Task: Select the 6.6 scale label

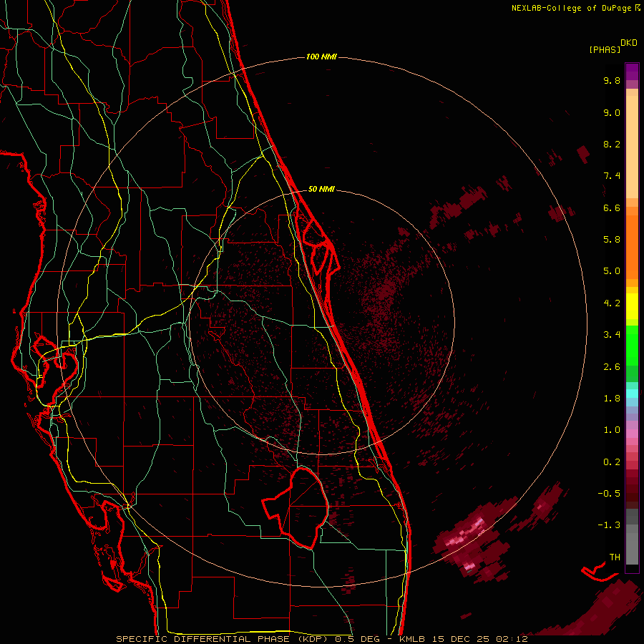Action: click(x=612, y=208)
